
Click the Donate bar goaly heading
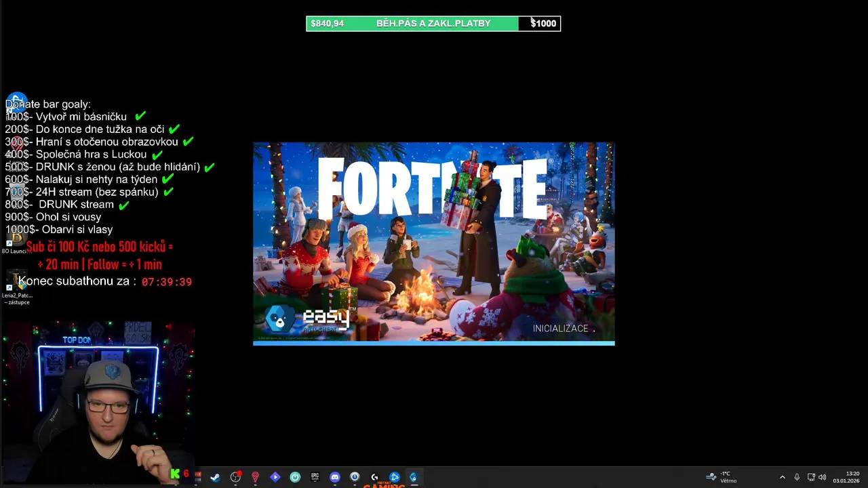tap(47, 104)
